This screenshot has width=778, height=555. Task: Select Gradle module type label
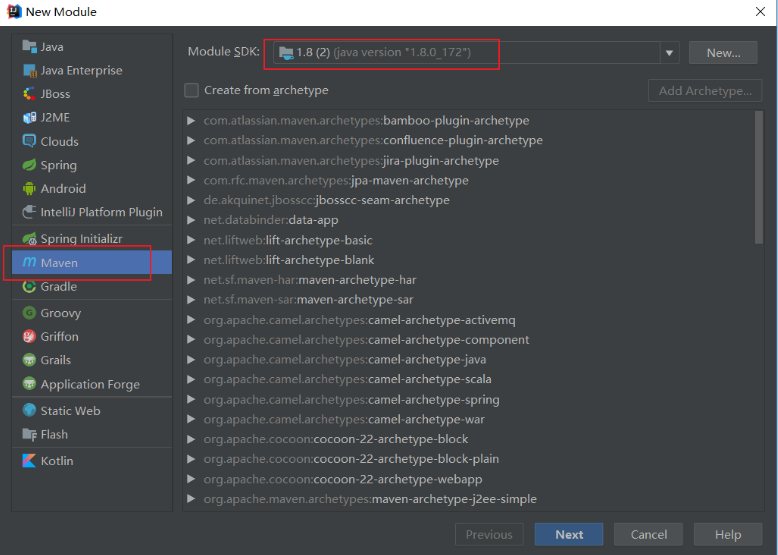coord(59,287)
